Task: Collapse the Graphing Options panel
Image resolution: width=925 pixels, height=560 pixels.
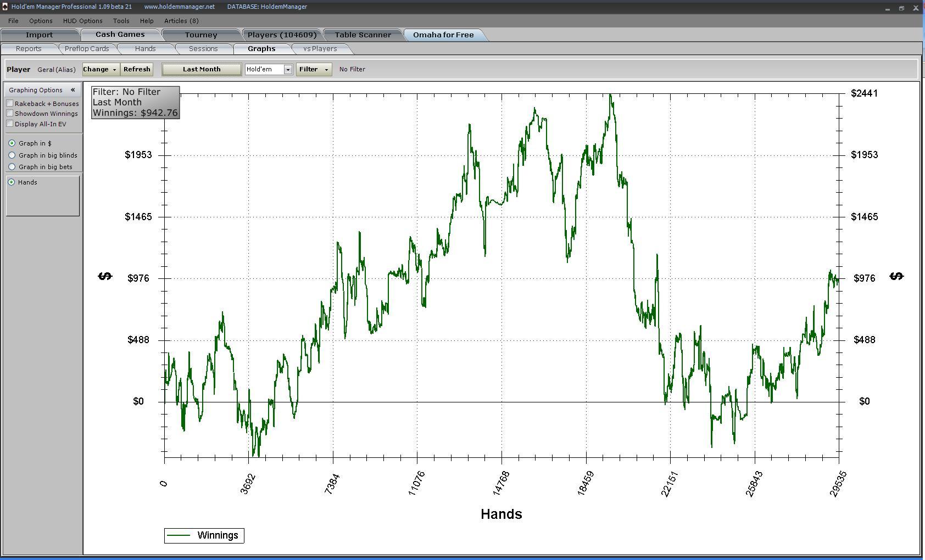Action: [73, 90]
